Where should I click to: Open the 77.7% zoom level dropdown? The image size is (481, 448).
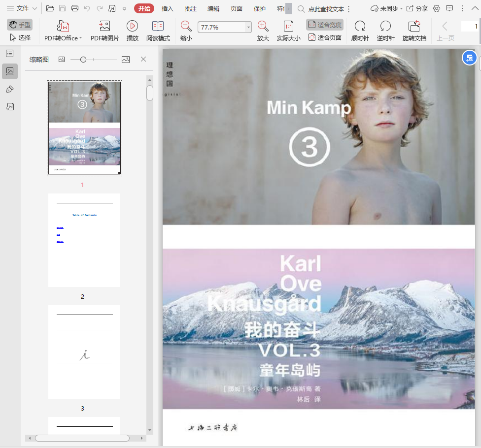(x=248, y=28)
